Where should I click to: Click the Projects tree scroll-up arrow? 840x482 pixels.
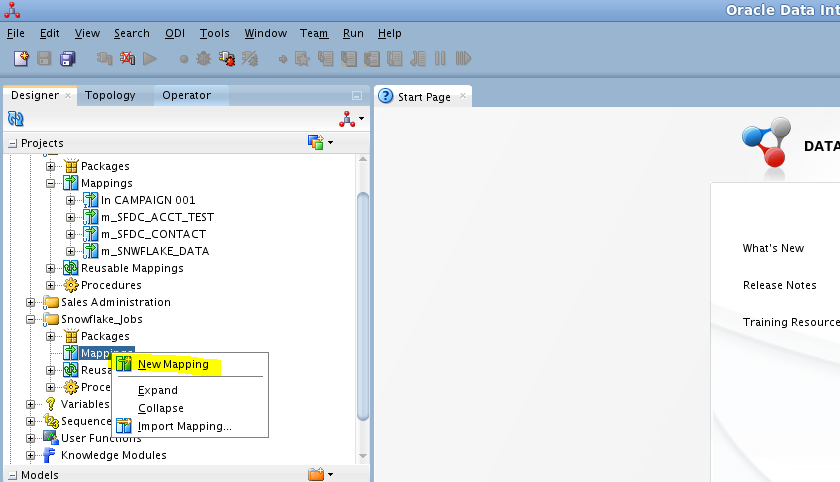coord(363,159)
